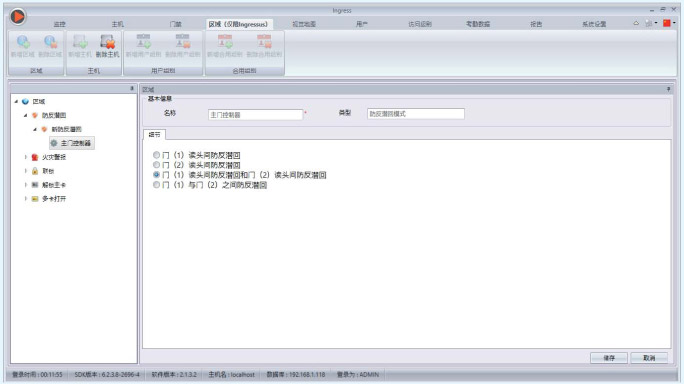This screenshot has height=384, width=684.
Task: Select the 门(2)读头间防反潜回 radio option
Action: coord(156,165)
